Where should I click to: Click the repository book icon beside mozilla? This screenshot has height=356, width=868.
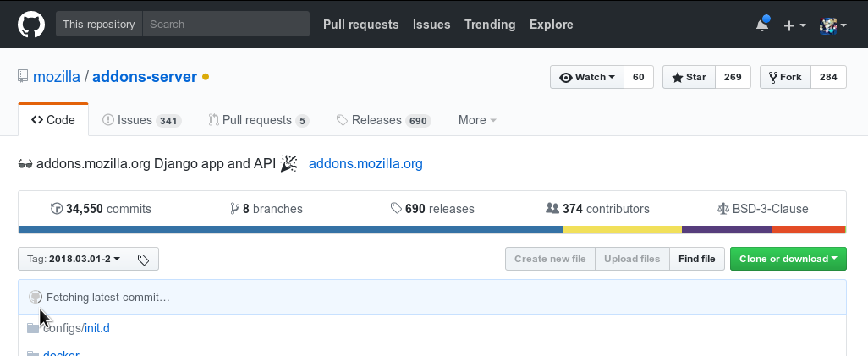(x=23, y=76)
